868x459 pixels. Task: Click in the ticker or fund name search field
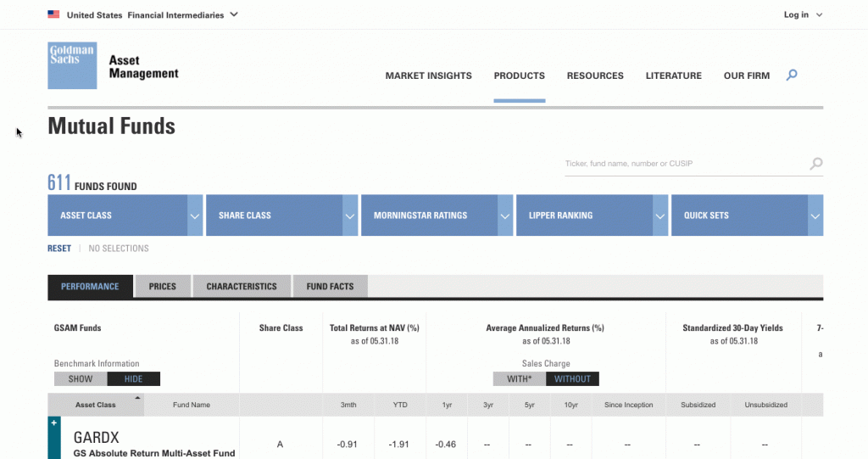click(x=687, y=164)
